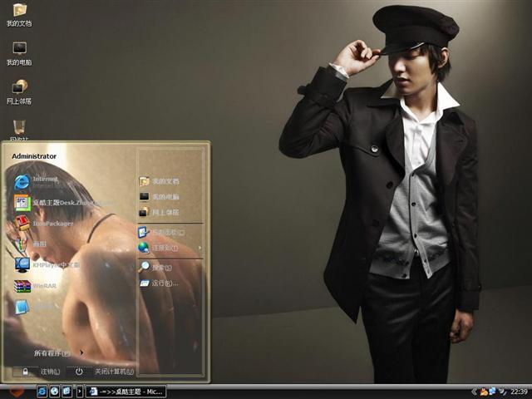Launch Internet Explorer from the Start menu

(x=37, y=182)
